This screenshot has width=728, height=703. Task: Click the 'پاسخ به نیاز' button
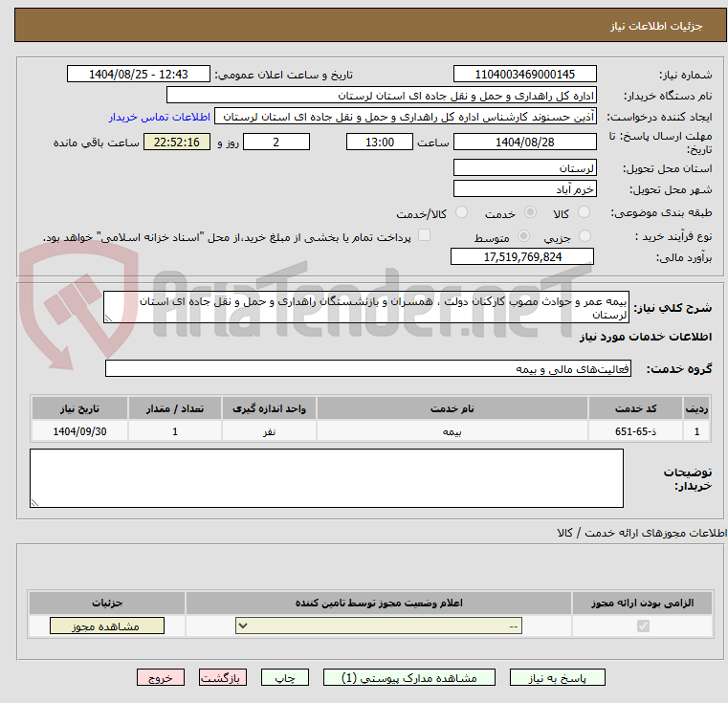pos(558,677)
